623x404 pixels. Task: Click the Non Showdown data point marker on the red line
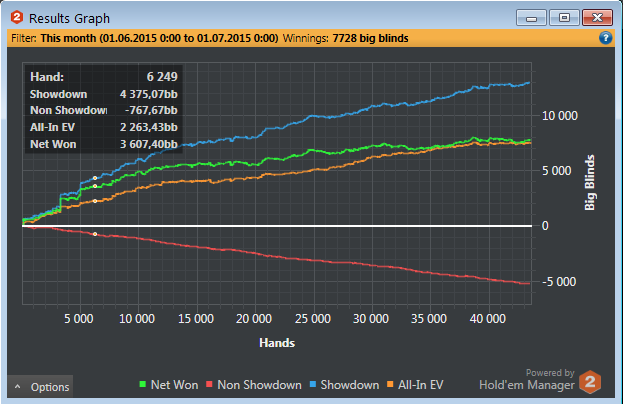pos(95,234)
